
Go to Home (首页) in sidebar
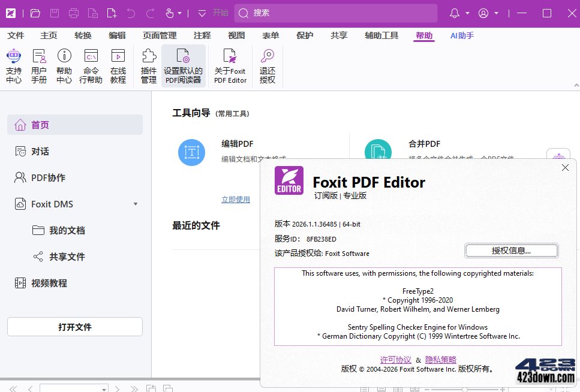(x=75, y=125)
